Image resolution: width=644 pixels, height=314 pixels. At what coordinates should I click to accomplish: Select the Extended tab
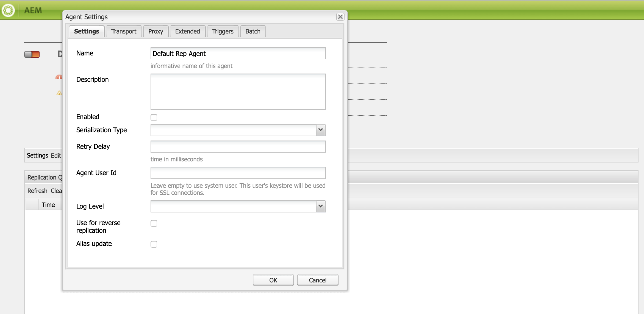pos(187,31)
